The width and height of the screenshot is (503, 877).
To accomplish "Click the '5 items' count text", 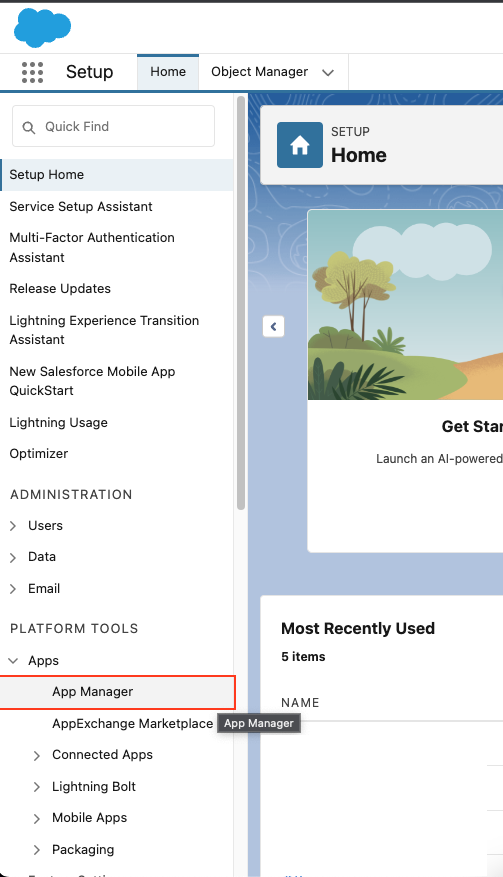I will tap(303, 657).
